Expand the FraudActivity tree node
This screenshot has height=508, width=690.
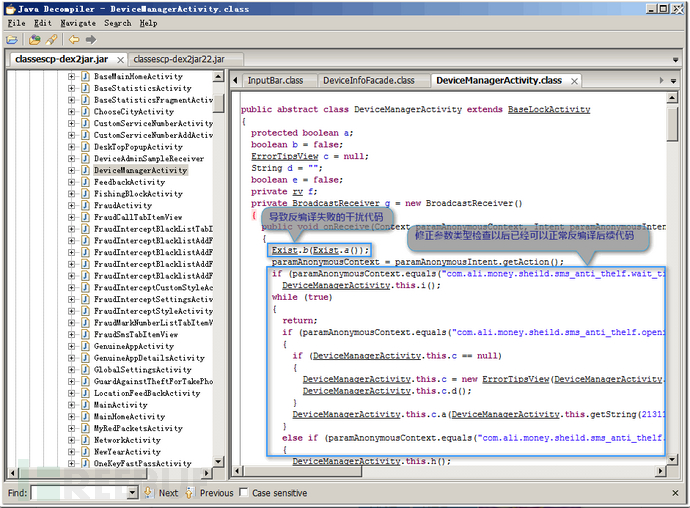click(72, 205)
